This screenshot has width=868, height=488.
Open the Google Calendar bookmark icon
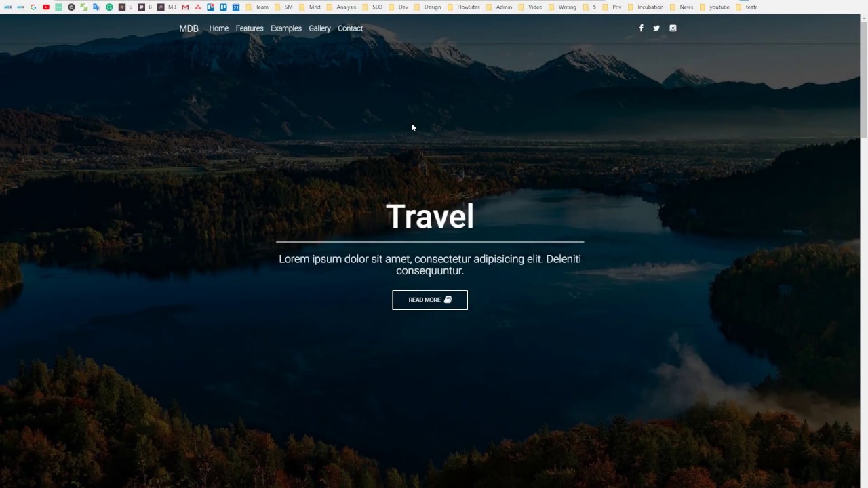pyautogui.click(x=236, y=7)
